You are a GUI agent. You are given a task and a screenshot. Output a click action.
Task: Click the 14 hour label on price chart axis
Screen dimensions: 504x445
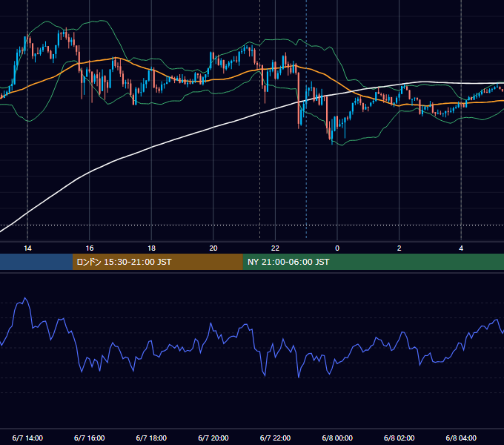pos(27,248)
